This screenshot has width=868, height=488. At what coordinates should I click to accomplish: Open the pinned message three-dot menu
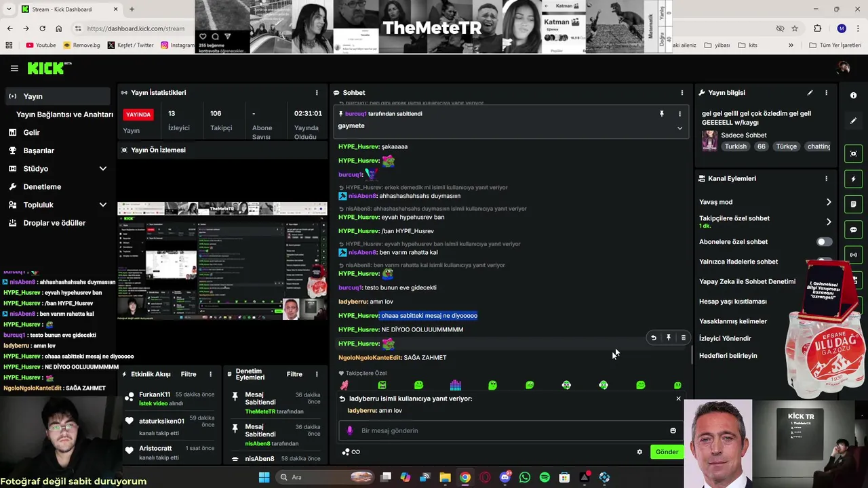tap(679, 114)
